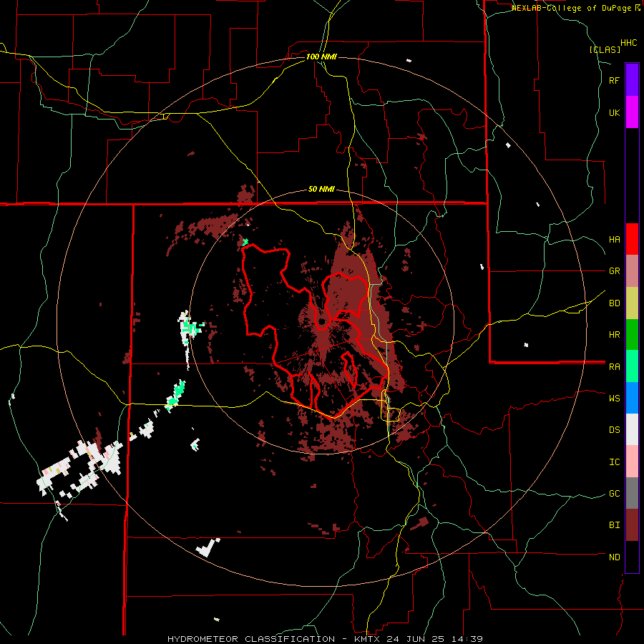Image resolution: width=644 pixels, height=644 pixels.
Task: Click the 50 NMI range ring label
Action: pos(321,190)
